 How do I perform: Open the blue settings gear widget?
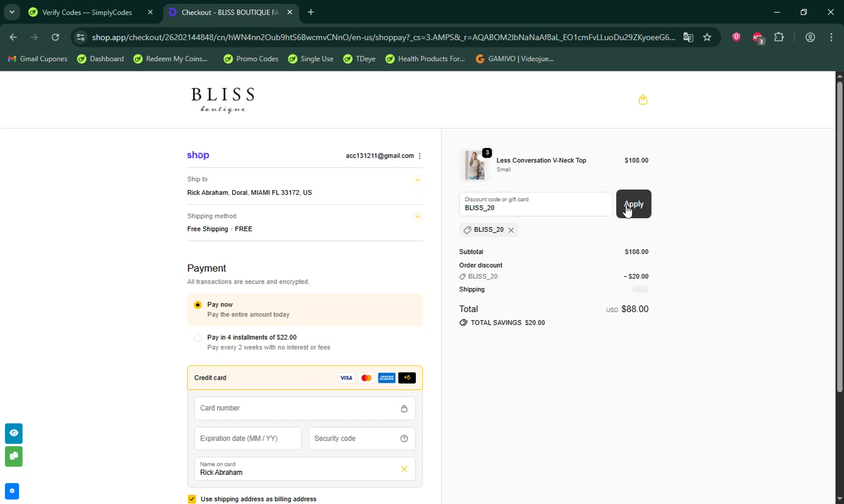12,491
